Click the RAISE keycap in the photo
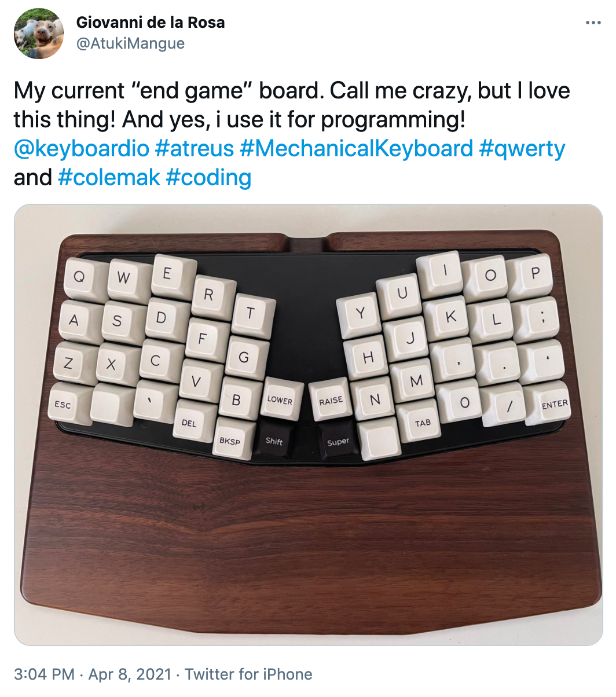This screenshot has width=616, height=697. pyautogui.click(x=331, y=400)
